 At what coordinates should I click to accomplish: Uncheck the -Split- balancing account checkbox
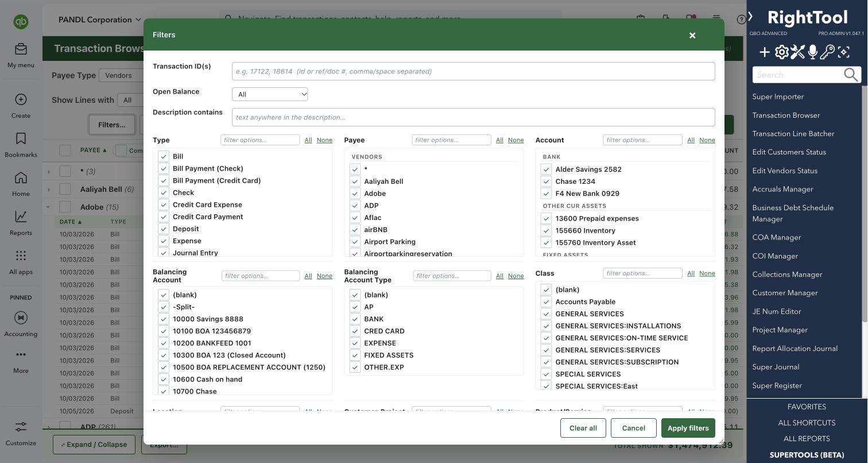pos(164,307)
